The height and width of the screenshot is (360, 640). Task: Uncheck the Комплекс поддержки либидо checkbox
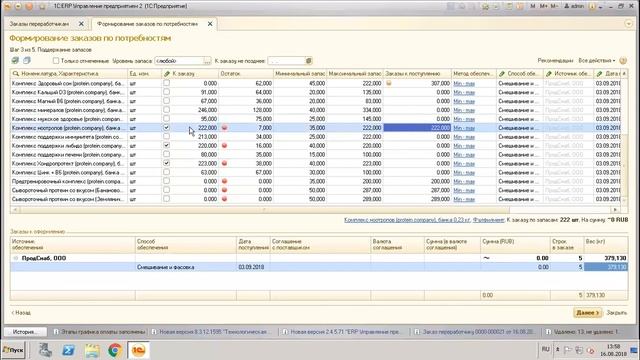click(167, 145)
